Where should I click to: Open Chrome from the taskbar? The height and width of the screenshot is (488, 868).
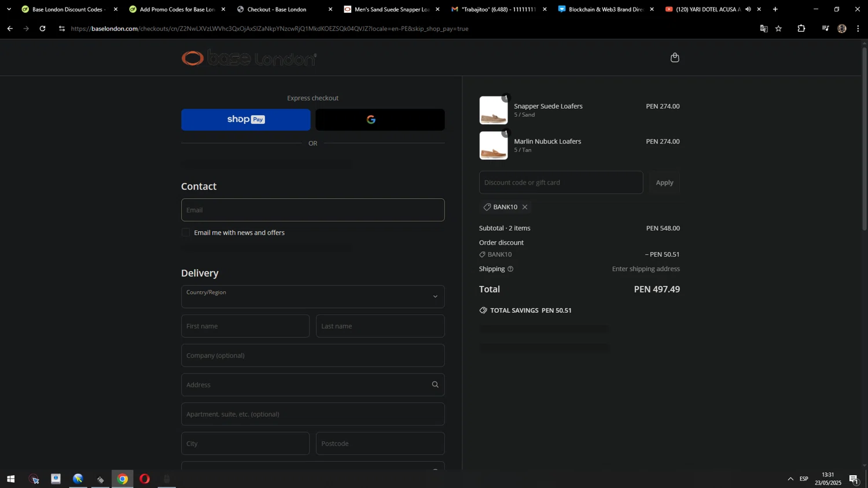pos(123,479)
